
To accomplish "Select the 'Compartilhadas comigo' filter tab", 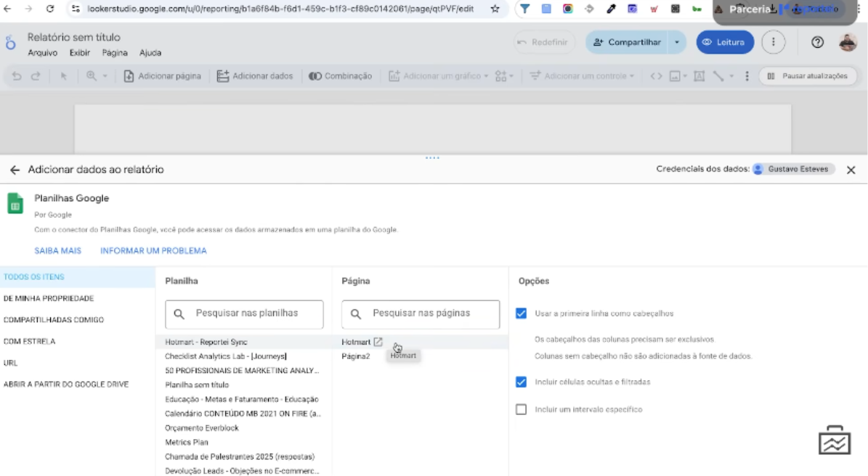I will pyautogui.click(x=54, y=320).
